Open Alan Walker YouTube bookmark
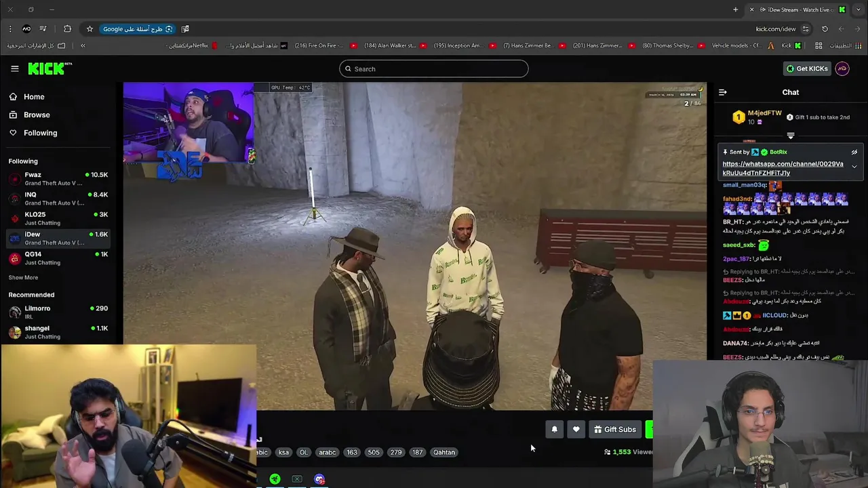The image size is (868, 488). (x=395, y=45)
